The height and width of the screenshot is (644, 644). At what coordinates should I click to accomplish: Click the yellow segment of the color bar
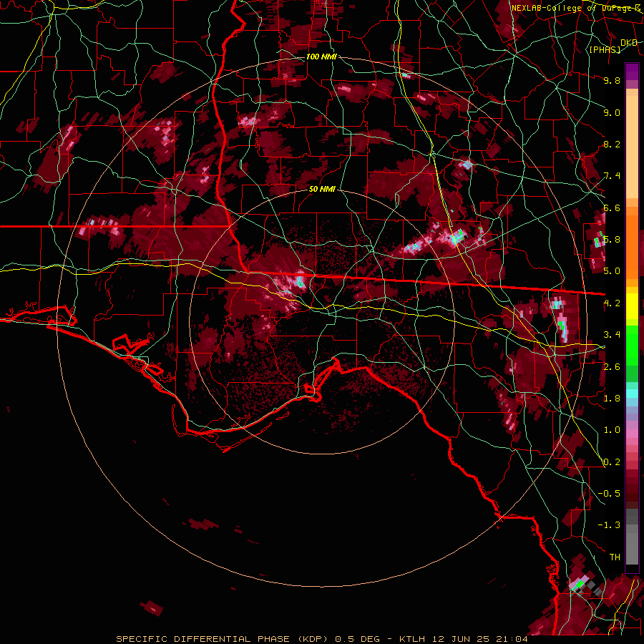coord(632,306)
